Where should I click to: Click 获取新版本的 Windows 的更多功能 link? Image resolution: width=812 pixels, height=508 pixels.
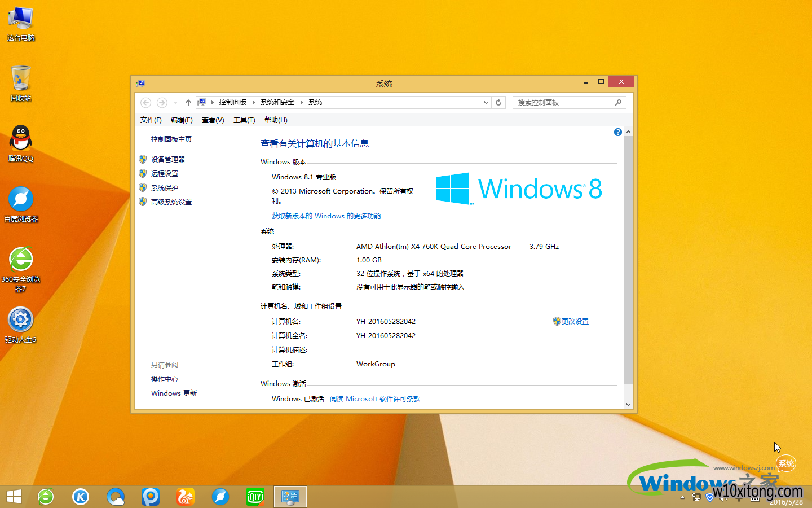pyautogui.click(x=326, y=216)
